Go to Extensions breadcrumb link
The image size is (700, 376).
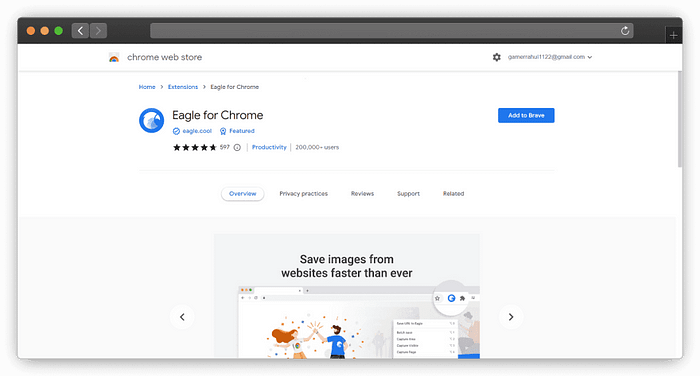[183, 87]
